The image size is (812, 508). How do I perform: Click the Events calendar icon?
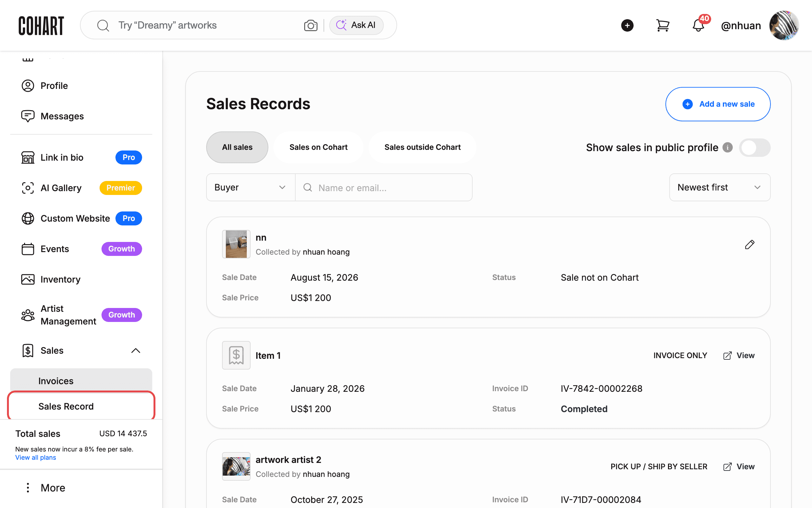(x=28, y=249)
